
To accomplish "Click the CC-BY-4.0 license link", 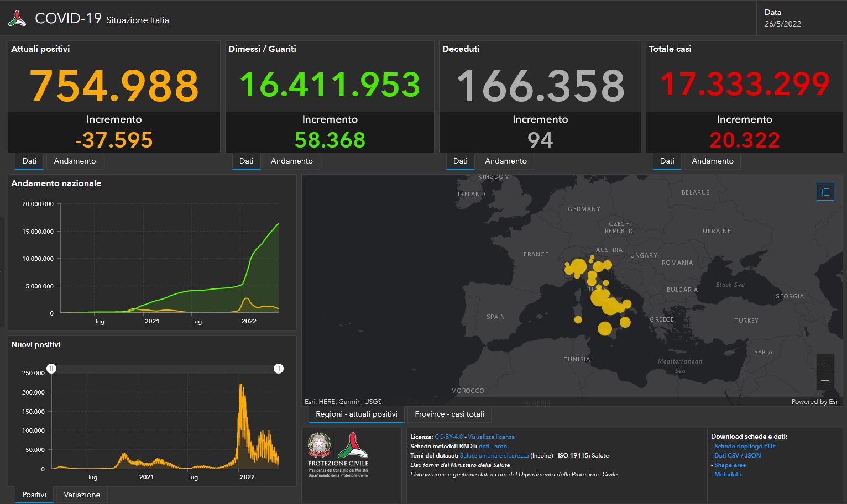I will [x=449, y=437].
